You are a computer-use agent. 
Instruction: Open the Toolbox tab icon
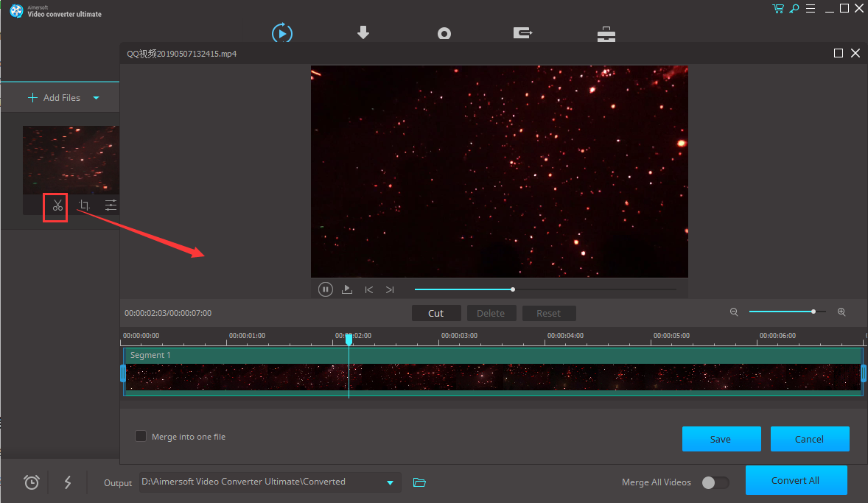point(606,35)
